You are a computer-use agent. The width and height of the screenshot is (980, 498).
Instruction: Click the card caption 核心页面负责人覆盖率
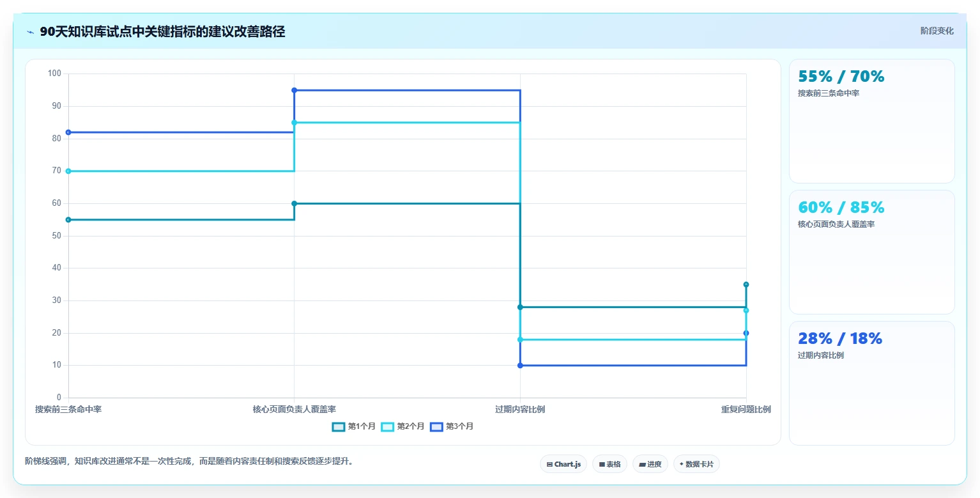click(836, 224)
